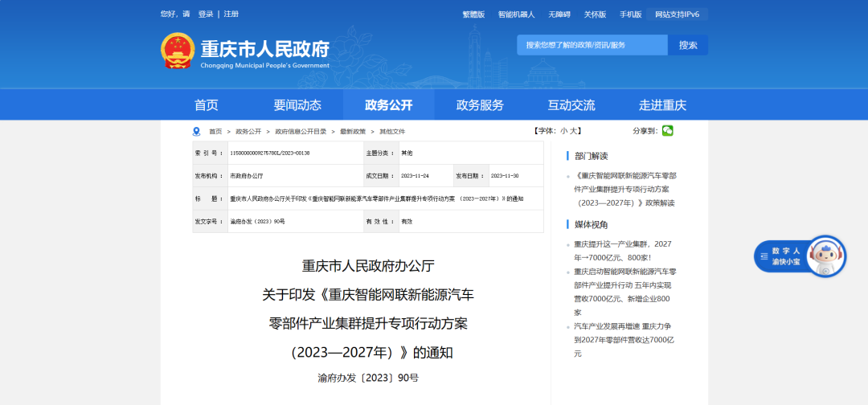Open the 政策解读 article link in sidebar
This screenshot has height=405, width=868.
625,189
